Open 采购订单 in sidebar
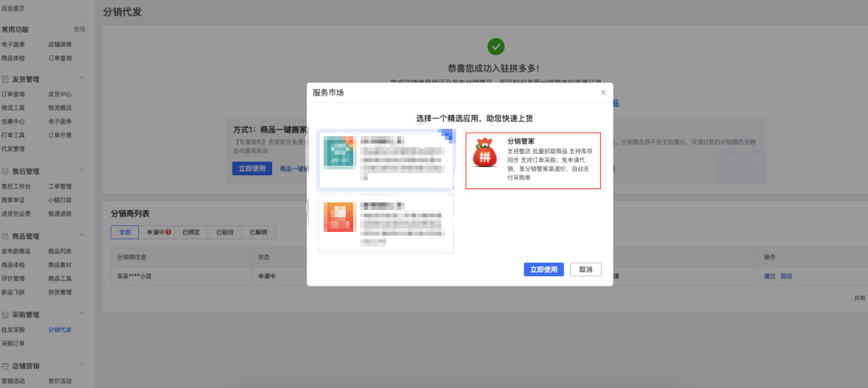Screen dimensions: 868x388 point(13,344)
